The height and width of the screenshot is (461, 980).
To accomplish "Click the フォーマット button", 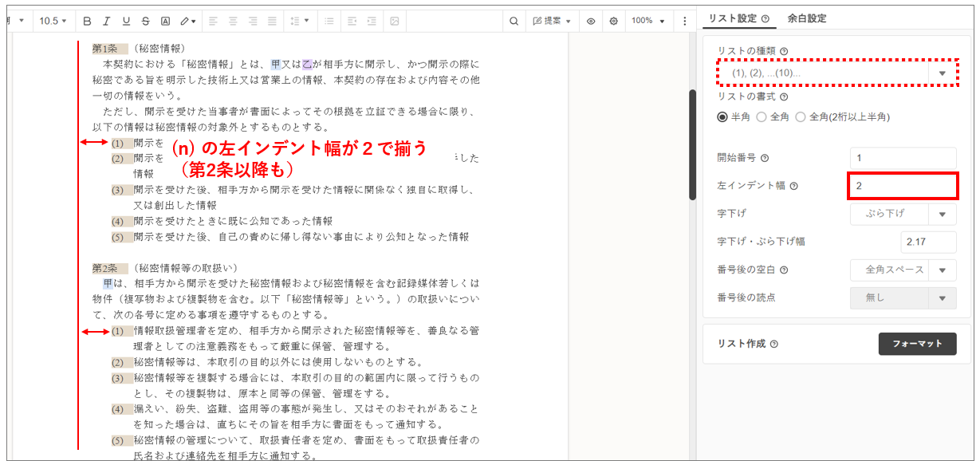I will (x=917, y=344).
